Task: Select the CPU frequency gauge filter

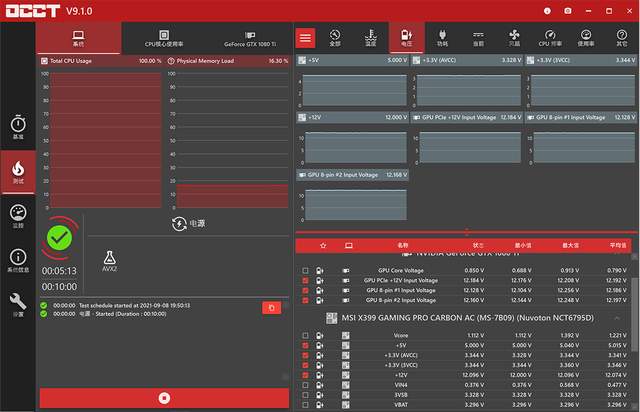Action: coord(551,38)
